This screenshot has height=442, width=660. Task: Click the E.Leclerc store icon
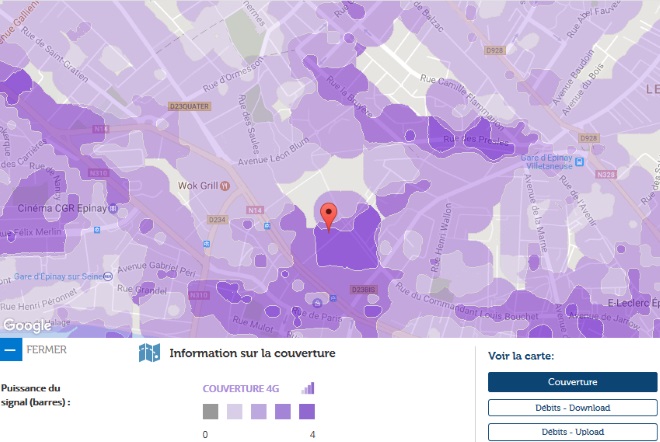point(654,301)
